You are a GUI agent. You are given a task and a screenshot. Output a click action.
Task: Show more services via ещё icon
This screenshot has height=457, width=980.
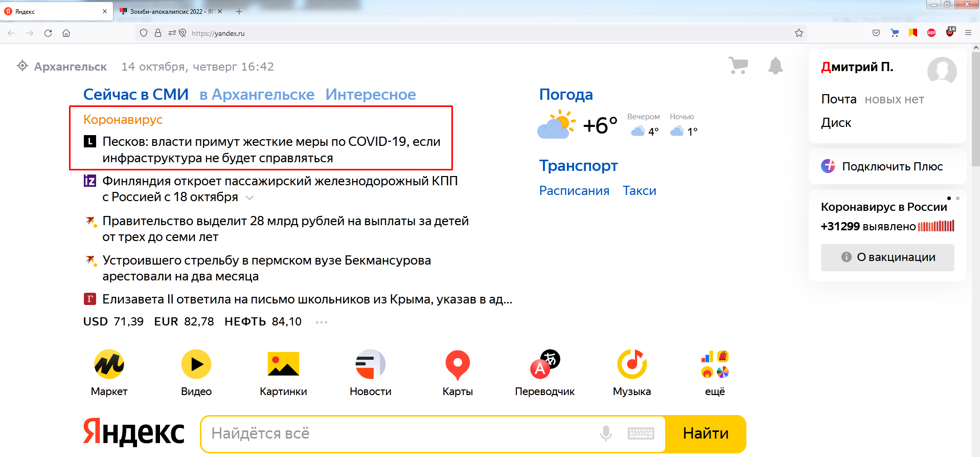click(715, 364)
